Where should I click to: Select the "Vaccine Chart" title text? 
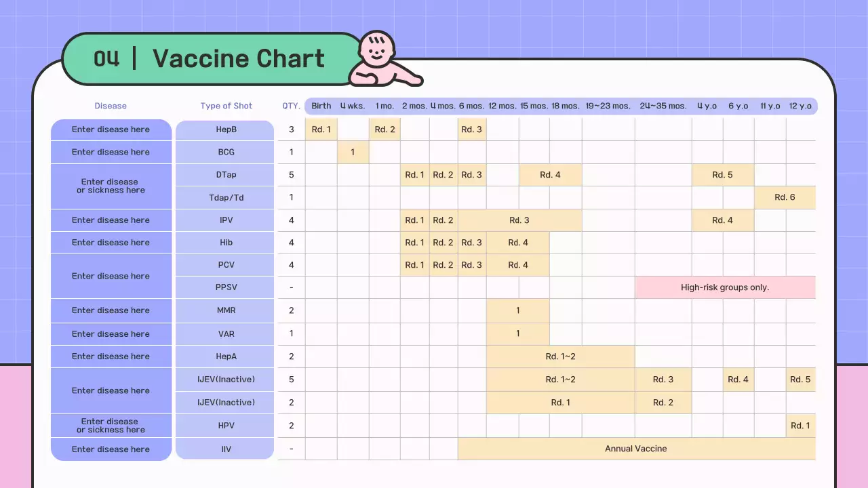[239, 59]
